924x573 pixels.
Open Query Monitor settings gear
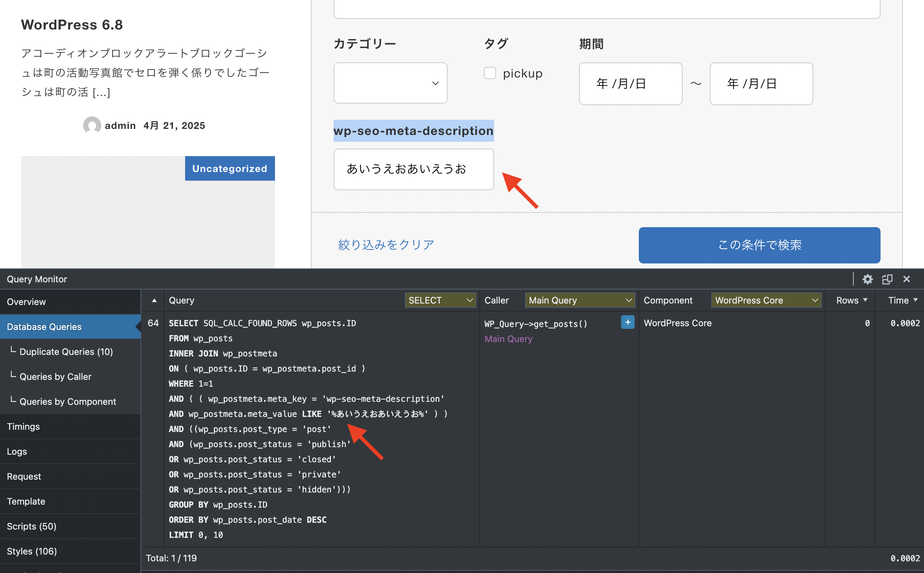[x=867, y=279]
